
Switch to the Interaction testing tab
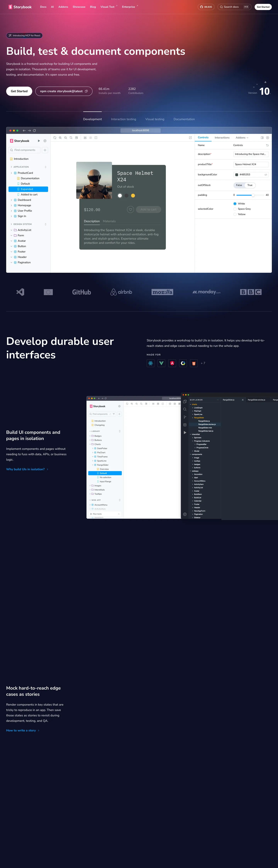click(x=124, y=119)
